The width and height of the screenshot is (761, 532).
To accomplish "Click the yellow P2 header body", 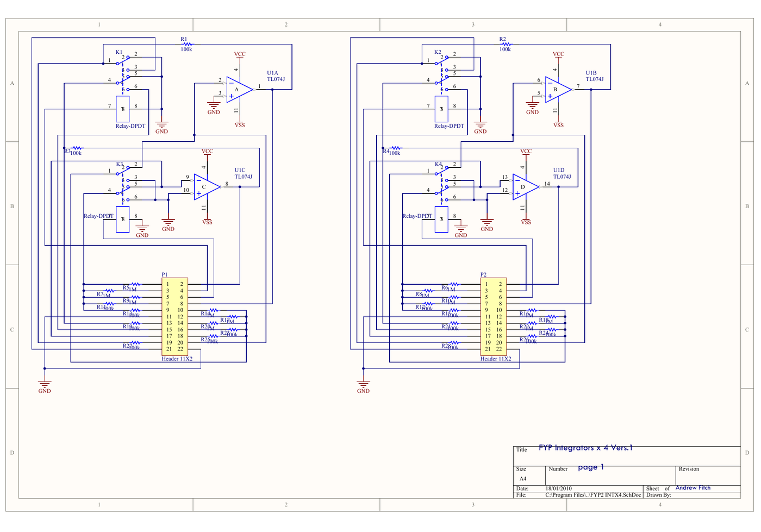I will pos(493,316).
